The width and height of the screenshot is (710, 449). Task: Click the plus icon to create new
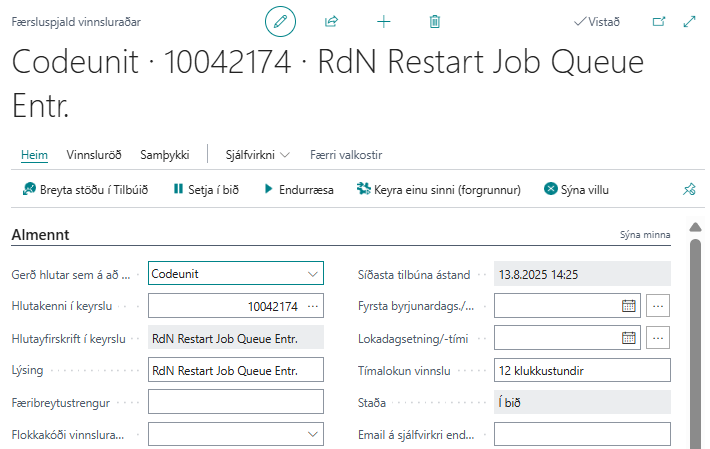(383, 21)
